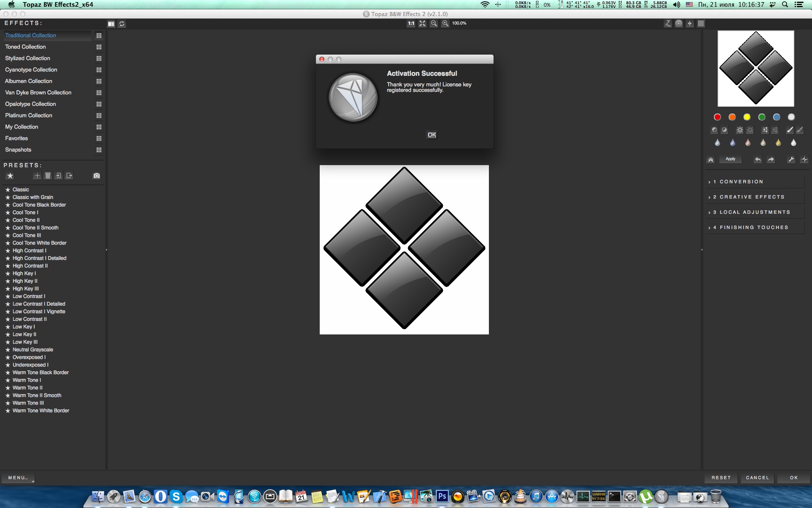Click the star next to Classic preset
This screenshot has height=508, width=812.
[x=8, y=190]
